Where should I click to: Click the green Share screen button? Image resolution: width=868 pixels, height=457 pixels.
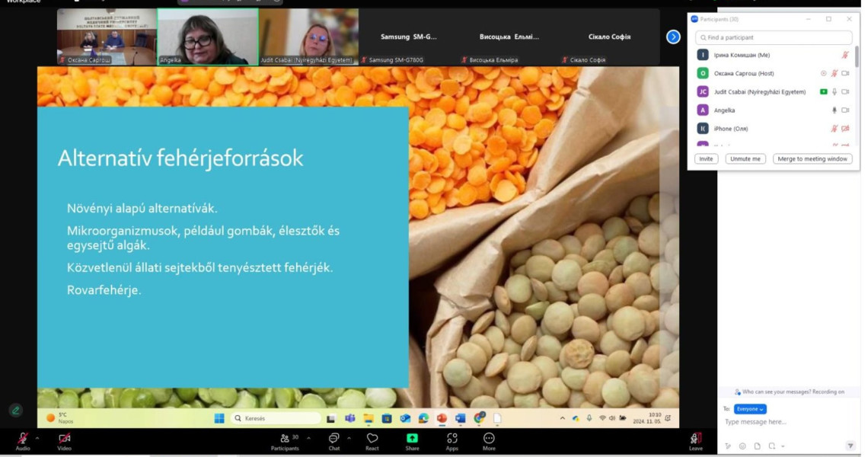(x=413, y=441)
